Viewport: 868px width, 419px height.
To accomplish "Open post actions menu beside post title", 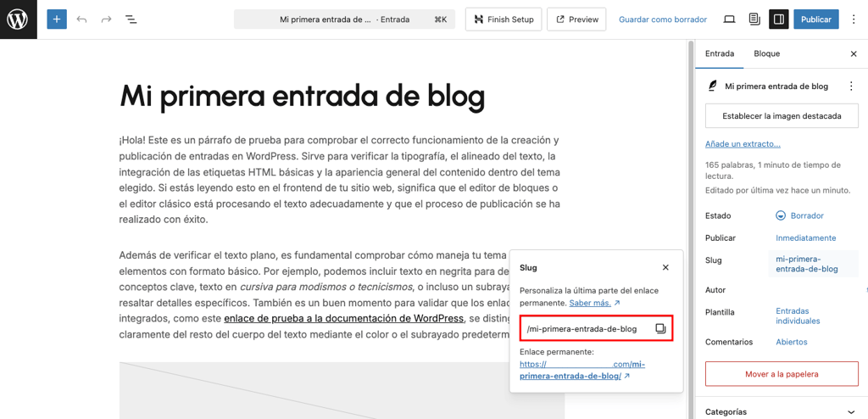I will pos(851,87).
